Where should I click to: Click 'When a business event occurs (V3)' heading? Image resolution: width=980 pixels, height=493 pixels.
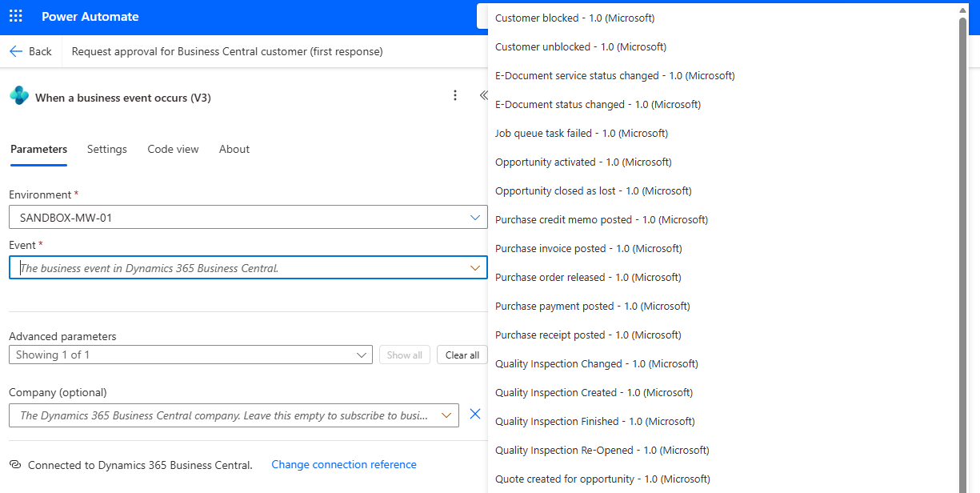123,98
